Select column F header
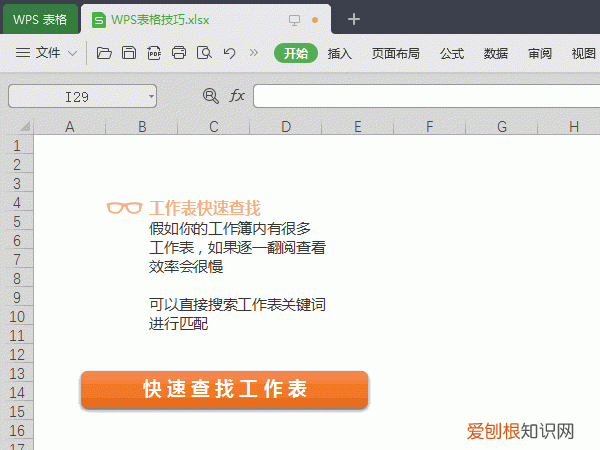The height and width of the screenshot is (450, 600). tap(430, 127)
